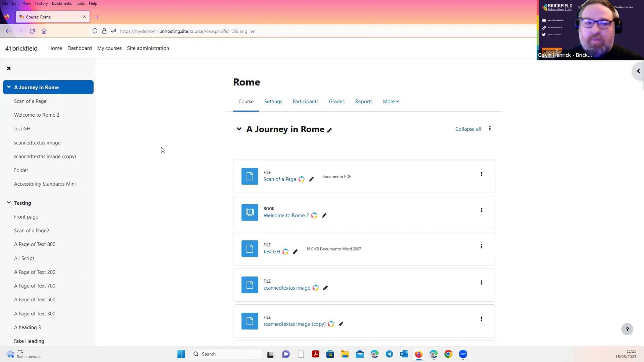Switch to the Reports tab
This screenshot has height=362, width=644.
coord(364,101)
